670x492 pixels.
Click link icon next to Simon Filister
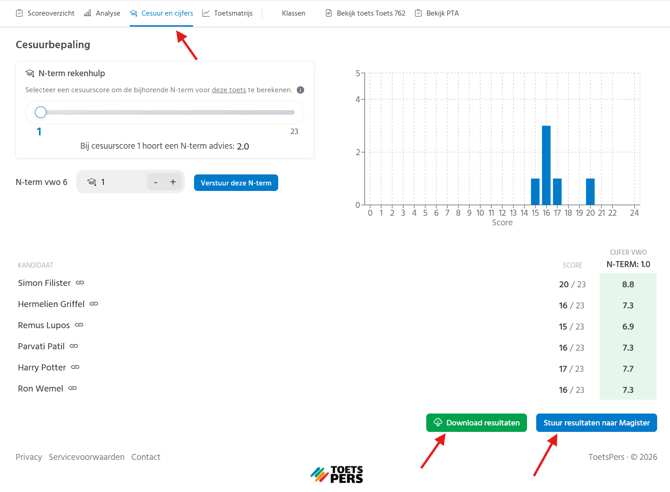pyautogui.click(x=80, y=283)
